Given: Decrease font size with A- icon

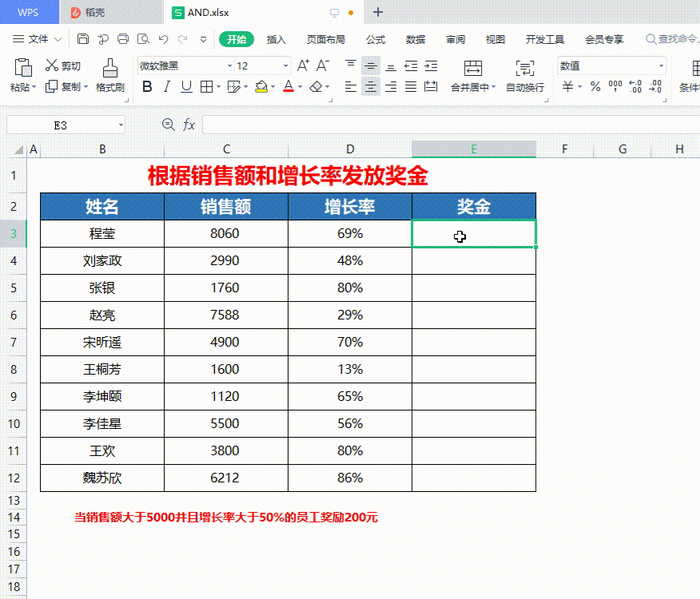Looking at the screenshot, I should [323, 65].
